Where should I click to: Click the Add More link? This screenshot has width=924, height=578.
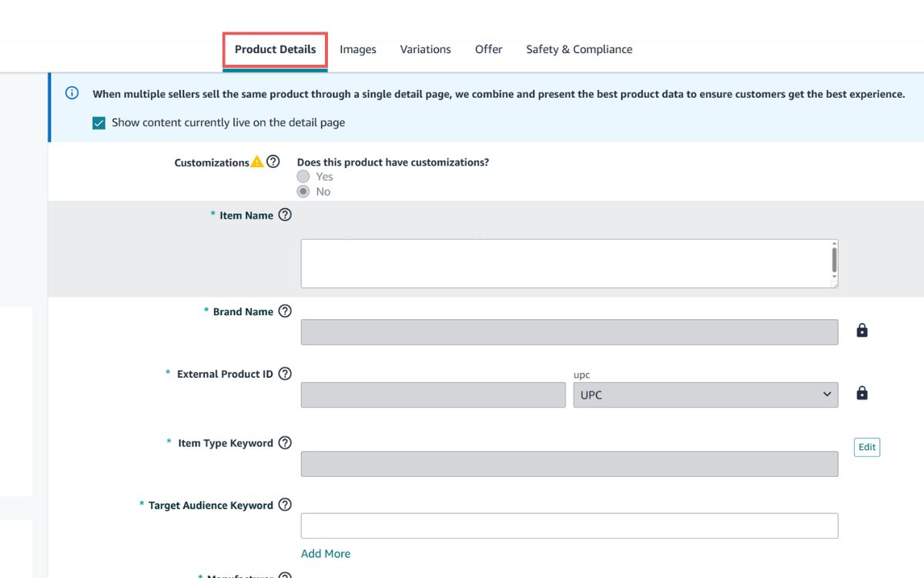click(x=326, y=553)
